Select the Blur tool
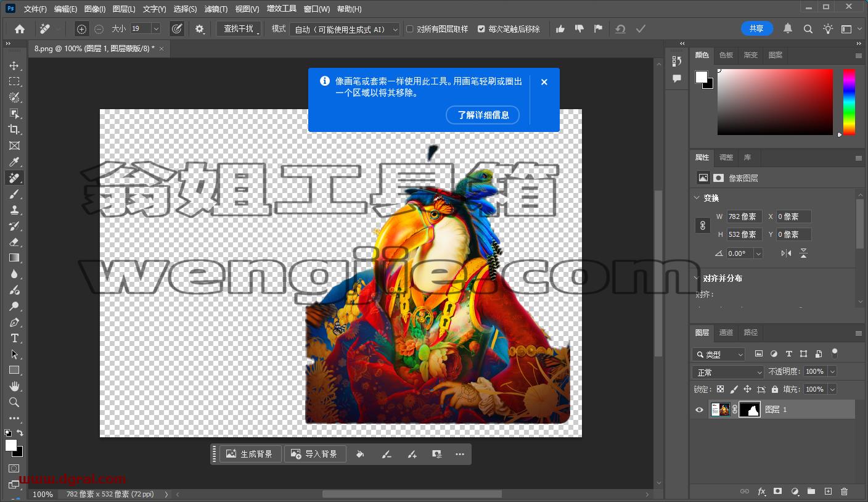The height and width of the screenshot is (502, 868). [14, 274]
